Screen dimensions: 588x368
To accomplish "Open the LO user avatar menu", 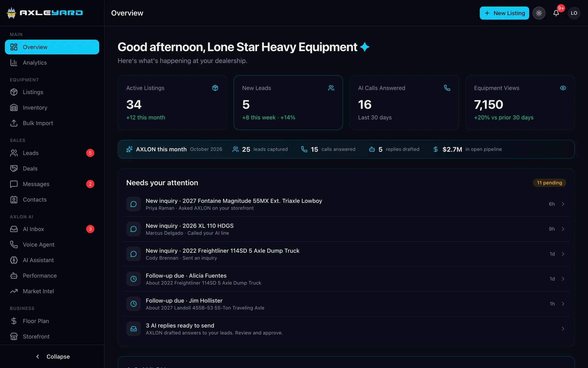I will click(574, 13).
